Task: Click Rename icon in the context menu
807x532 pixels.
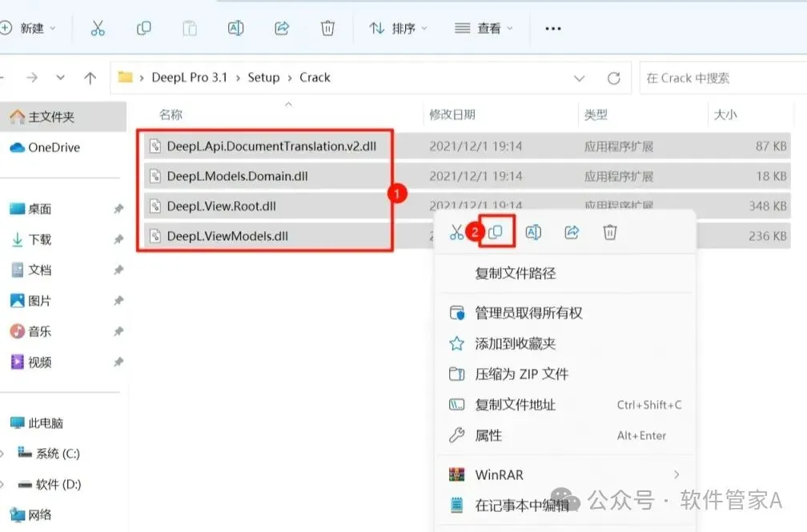Action: click(533, 233)
